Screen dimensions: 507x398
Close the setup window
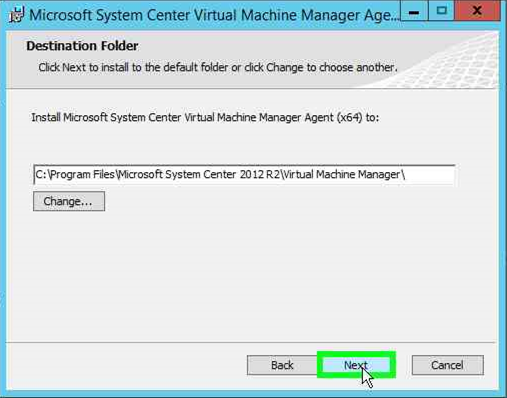[x=477, y=11]
